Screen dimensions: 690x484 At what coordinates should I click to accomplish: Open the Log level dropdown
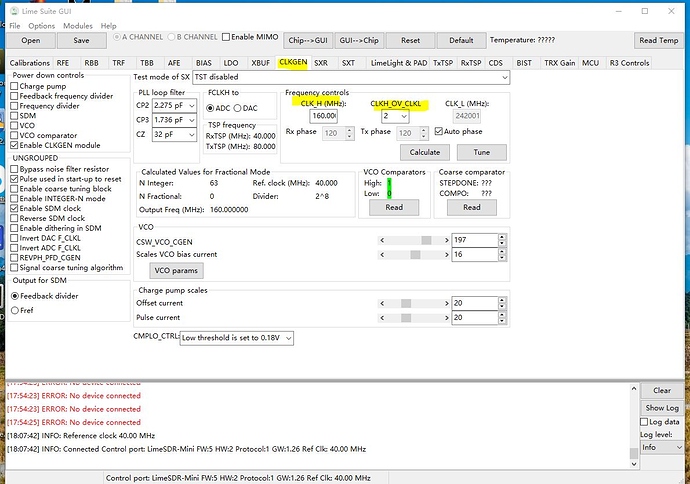(662, 447)
